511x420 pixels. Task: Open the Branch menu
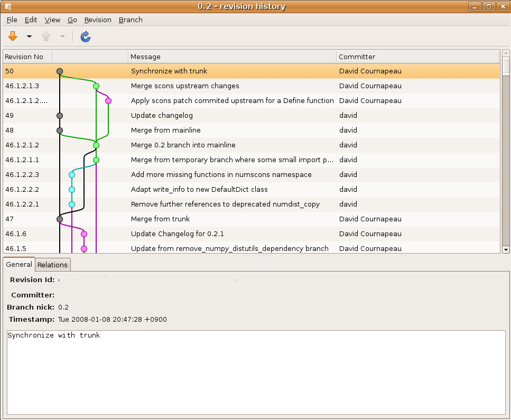point(131,20)
